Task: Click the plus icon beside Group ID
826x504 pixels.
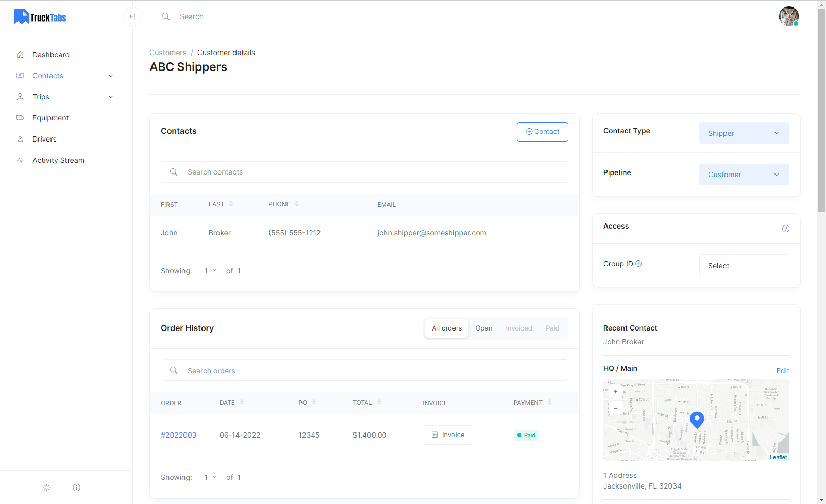Action: pyautogui.click(x=638, y=264)
